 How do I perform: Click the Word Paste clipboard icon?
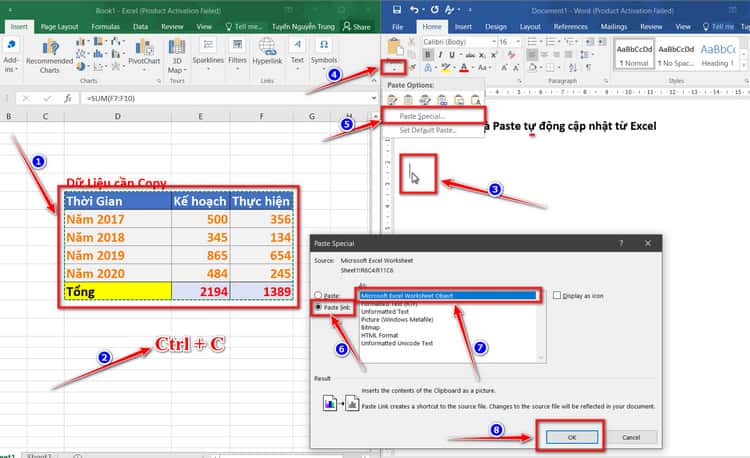tap(395, 47)
